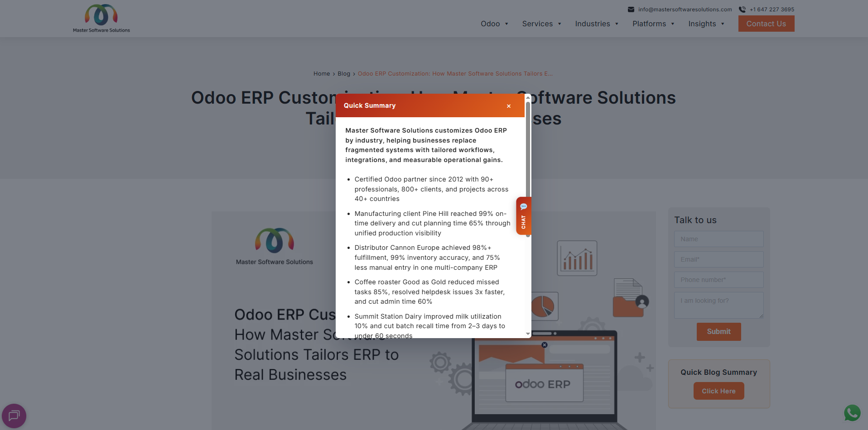868x430 pixels.
Task: Open the orange side CHAT tab
Action: pyautogui.click(x=523, y=216)
